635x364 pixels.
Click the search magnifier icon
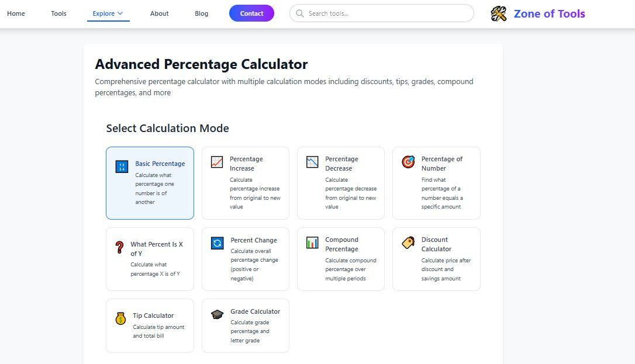tap(299, 13)
